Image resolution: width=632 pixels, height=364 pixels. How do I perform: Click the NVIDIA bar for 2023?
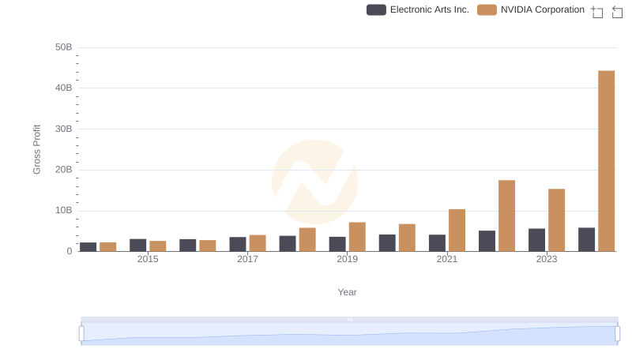tap(557, 220)
